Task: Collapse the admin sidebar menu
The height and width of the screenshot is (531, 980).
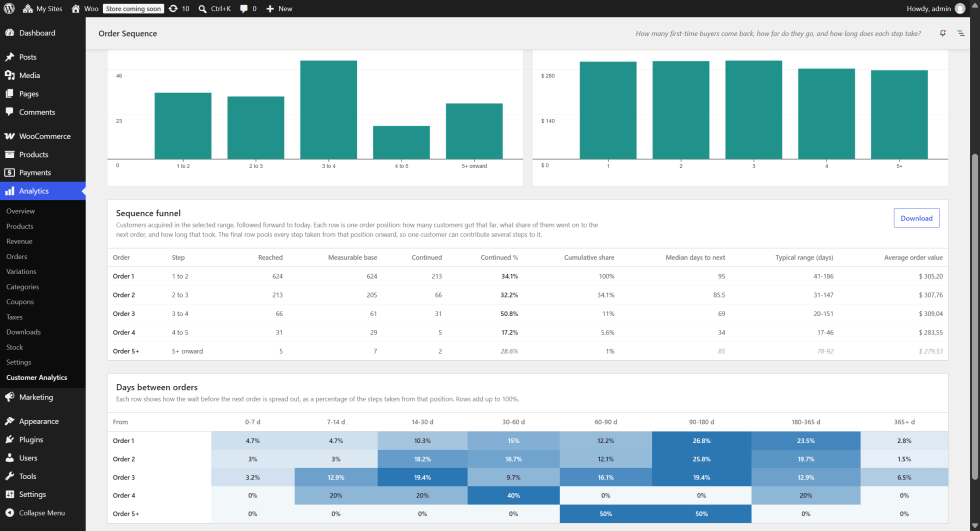Action: coord(42,513)
